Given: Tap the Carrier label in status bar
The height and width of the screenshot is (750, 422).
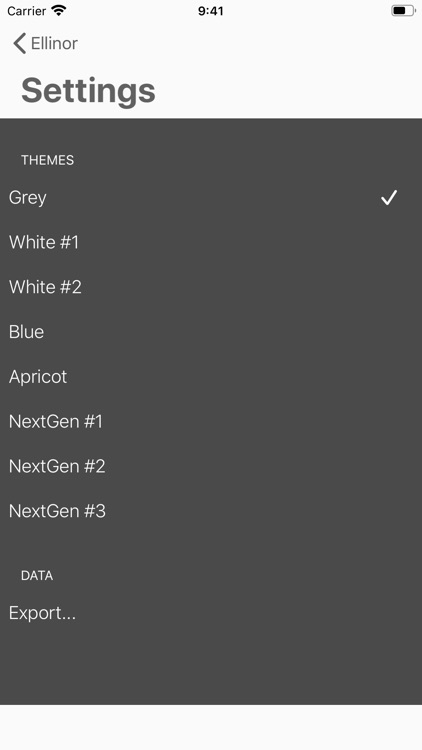Looking at the screenshot, I should point(27,11).
